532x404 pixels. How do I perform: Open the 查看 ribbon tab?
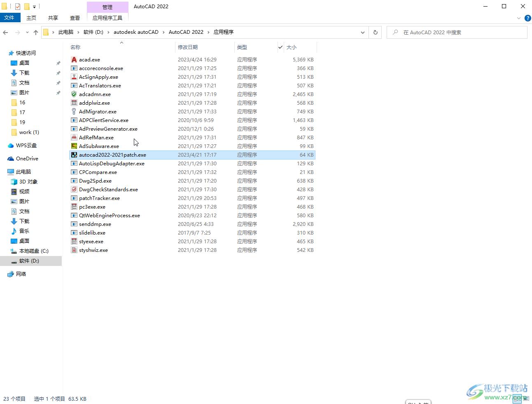tap(75, 18)
